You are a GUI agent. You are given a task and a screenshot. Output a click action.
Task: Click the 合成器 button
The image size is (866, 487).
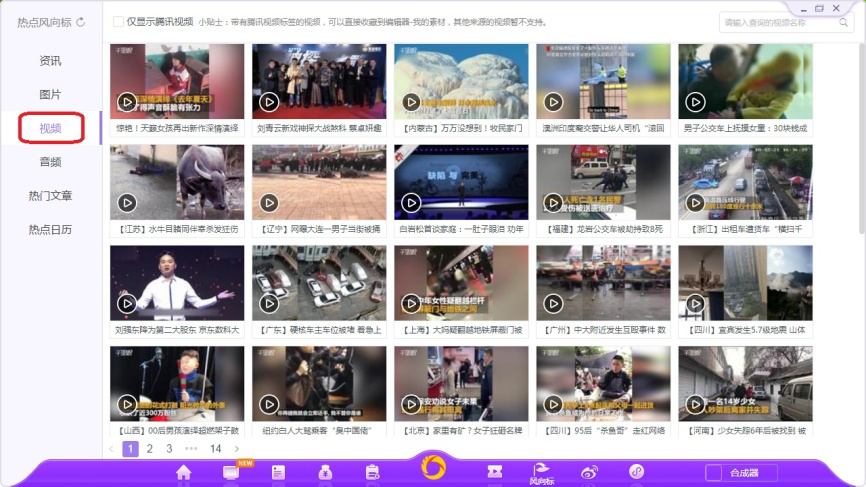click(744, 473)
